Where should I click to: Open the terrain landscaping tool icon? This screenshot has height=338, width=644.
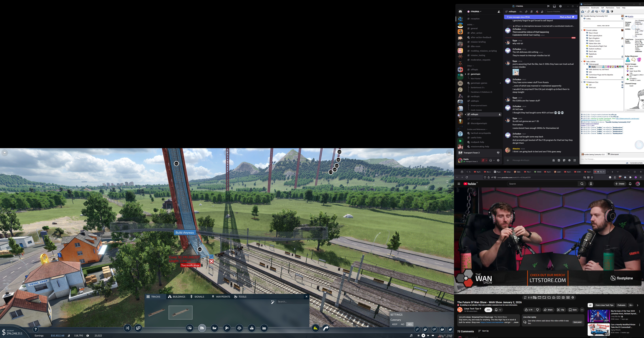240,328
